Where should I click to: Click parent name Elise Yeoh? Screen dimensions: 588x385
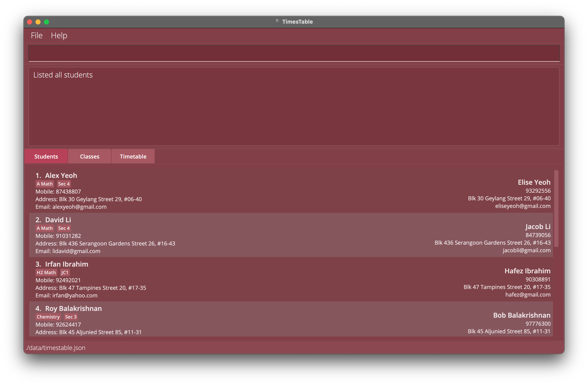point(534,182)
